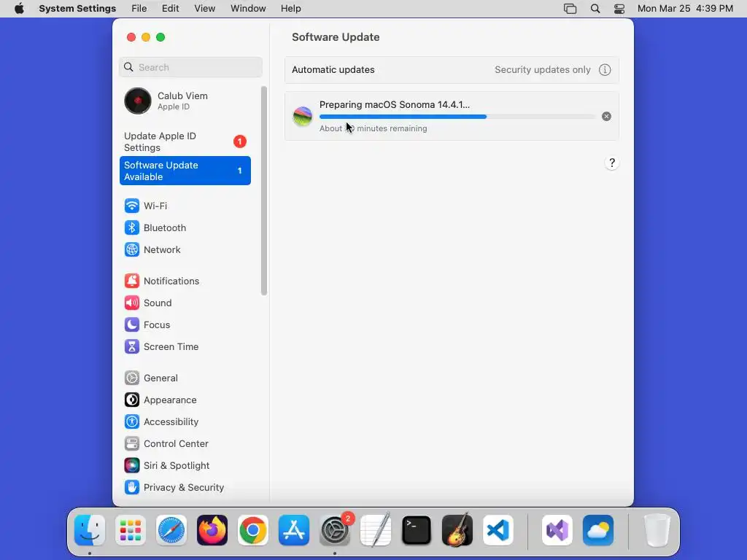Open the View menu
This screenshot has width=747, height=560.
205,9
